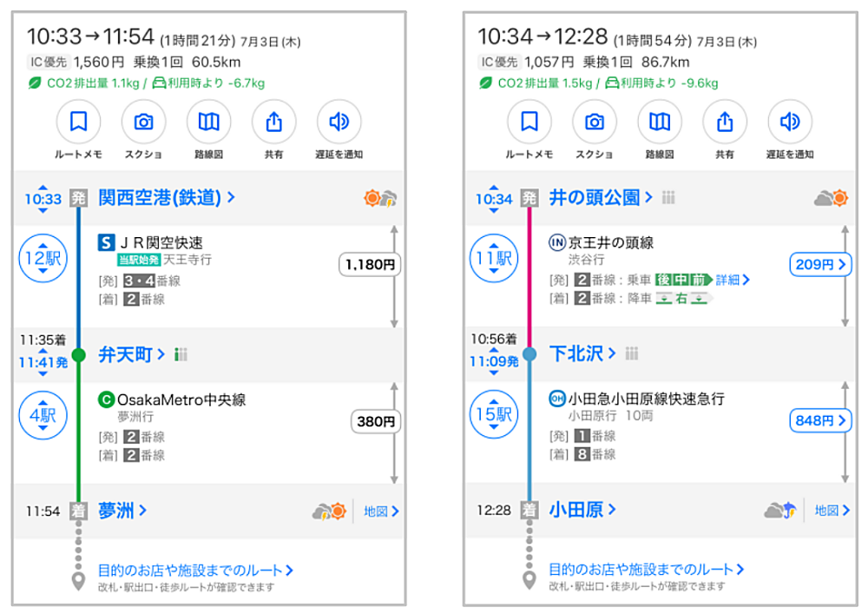
Task: Adjust 11:09発 transfer time at 下北沢
Action: click(x=494, y=361)
